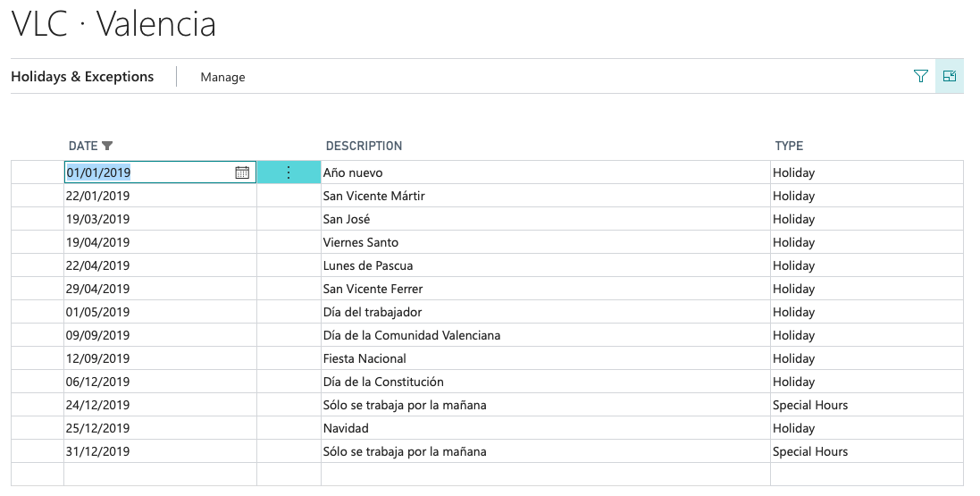
Task: Click the 31/12/2019 date cell
Action: pyautogui.click(x=98, y=451)
